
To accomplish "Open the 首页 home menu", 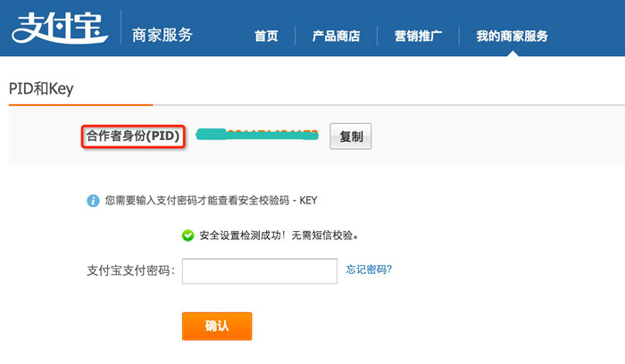I will pyautogui.click(x=266, y=37).
